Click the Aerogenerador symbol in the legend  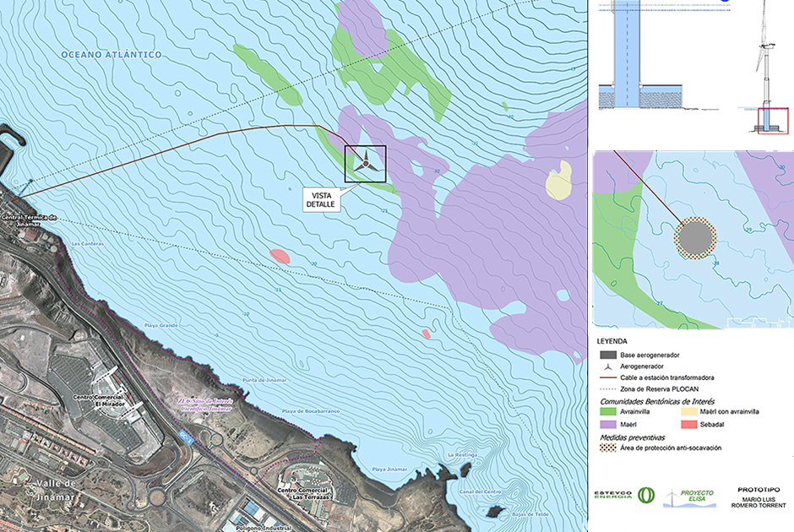(607, 366)
